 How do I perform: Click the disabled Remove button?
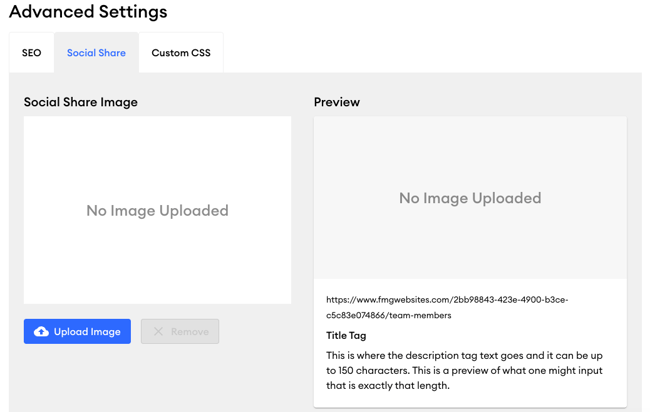point(180,331)
